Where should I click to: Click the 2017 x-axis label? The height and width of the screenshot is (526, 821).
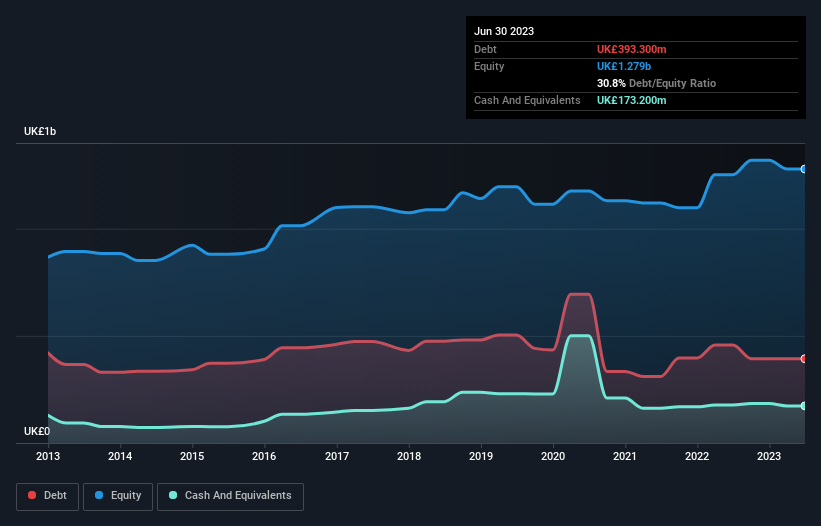point(337,456)
